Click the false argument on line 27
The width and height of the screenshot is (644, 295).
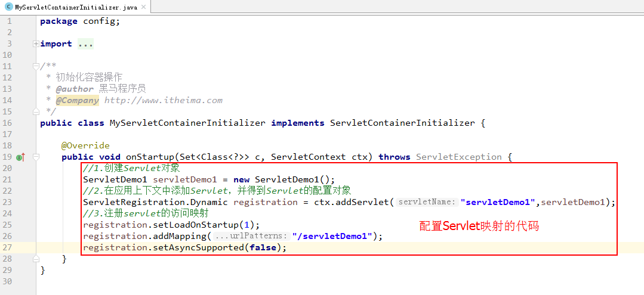(x=263, y=248)
